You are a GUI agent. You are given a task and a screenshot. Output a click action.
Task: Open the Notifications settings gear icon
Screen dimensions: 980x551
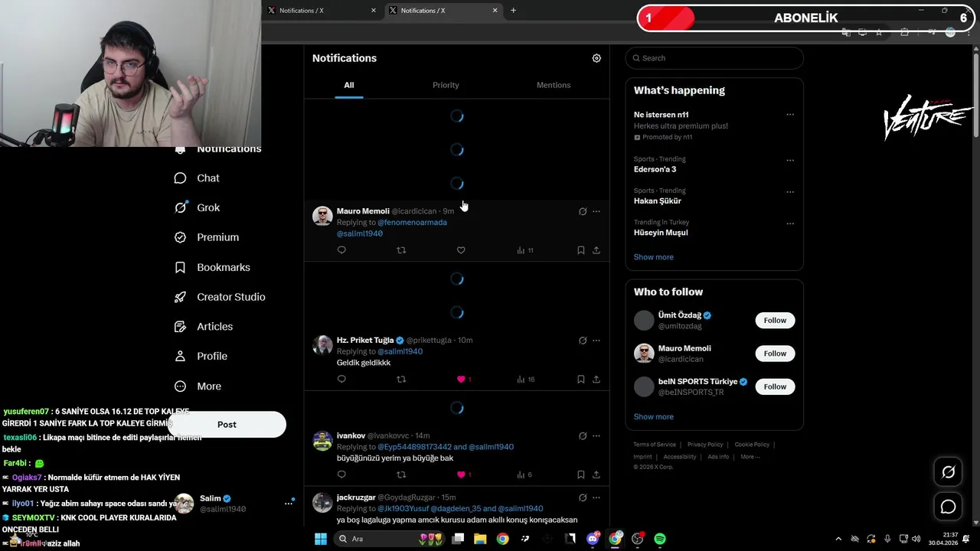coord(596,58)
